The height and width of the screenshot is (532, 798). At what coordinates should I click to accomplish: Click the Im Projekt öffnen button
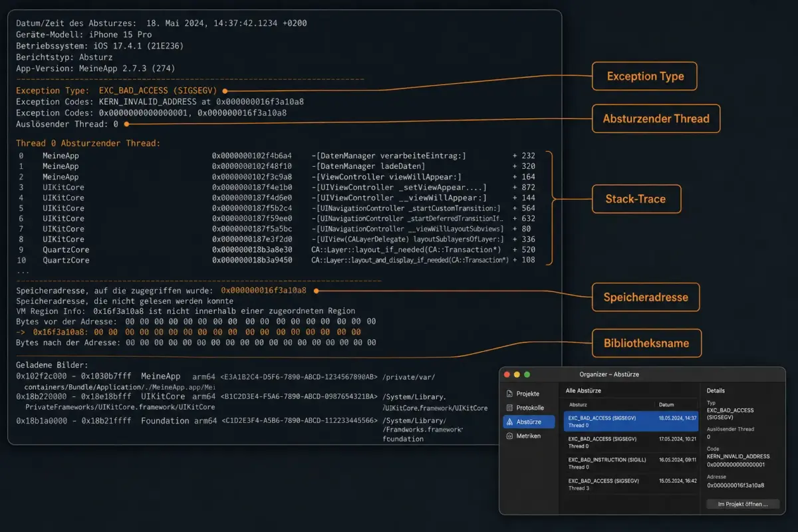click(743, 504)
